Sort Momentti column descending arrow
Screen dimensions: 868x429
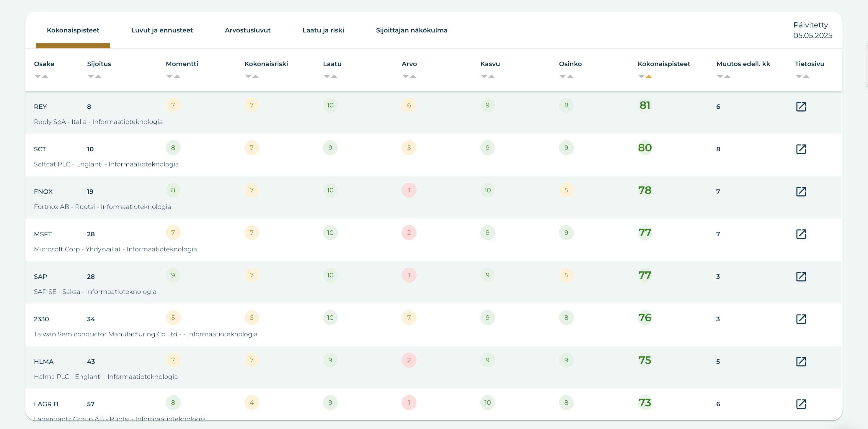(x=169, y=76)
